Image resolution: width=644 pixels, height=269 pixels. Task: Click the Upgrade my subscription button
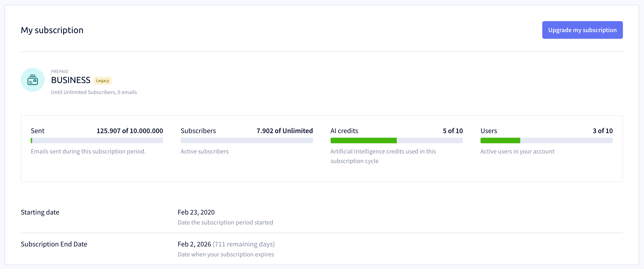[x=582, y=30]
